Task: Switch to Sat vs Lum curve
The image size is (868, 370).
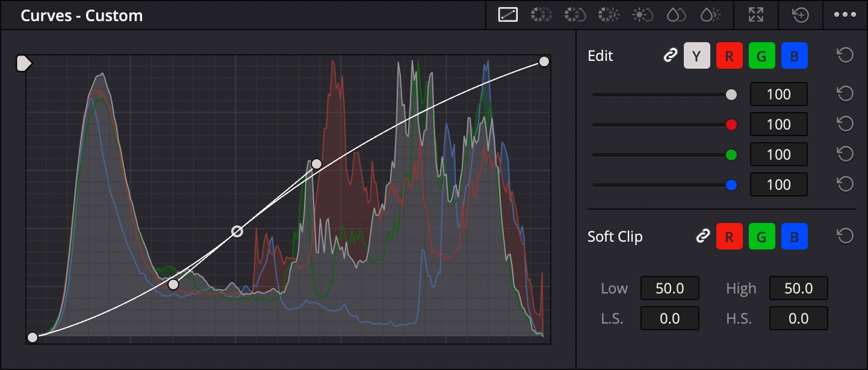Action: pyautogui.click(x=710, y=15)
